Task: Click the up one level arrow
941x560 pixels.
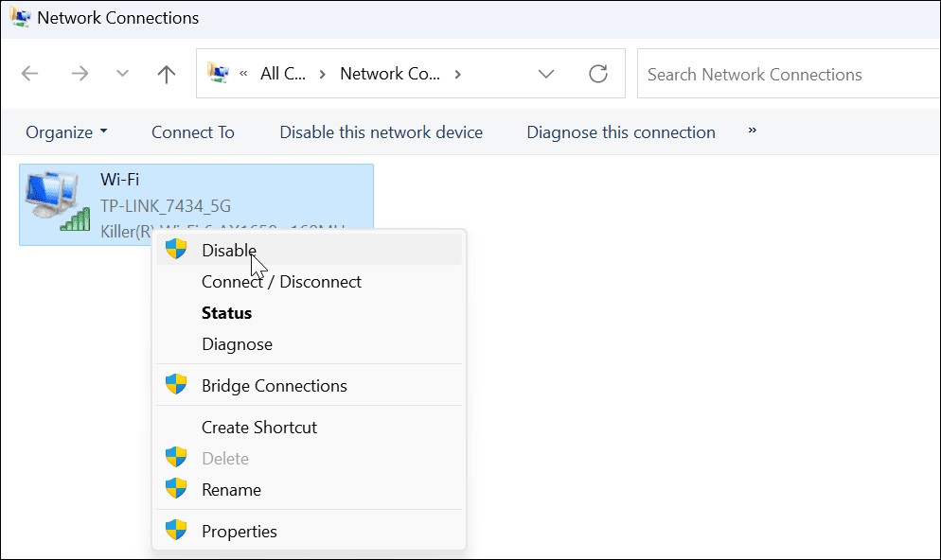Action: 166,73
